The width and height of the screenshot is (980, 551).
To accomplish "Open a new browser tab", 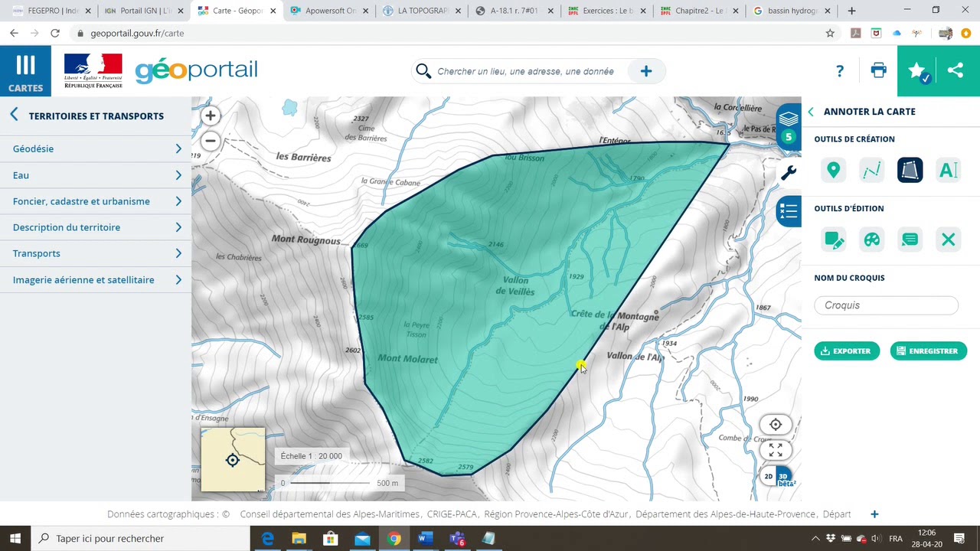I will tap(851, 11).
